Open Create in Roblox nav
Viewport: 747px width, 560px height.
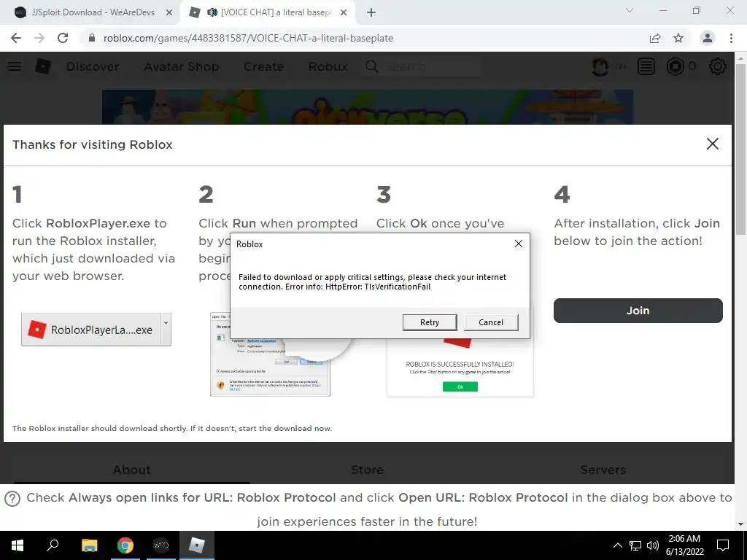pyautogui.click(x=263, y=66)
